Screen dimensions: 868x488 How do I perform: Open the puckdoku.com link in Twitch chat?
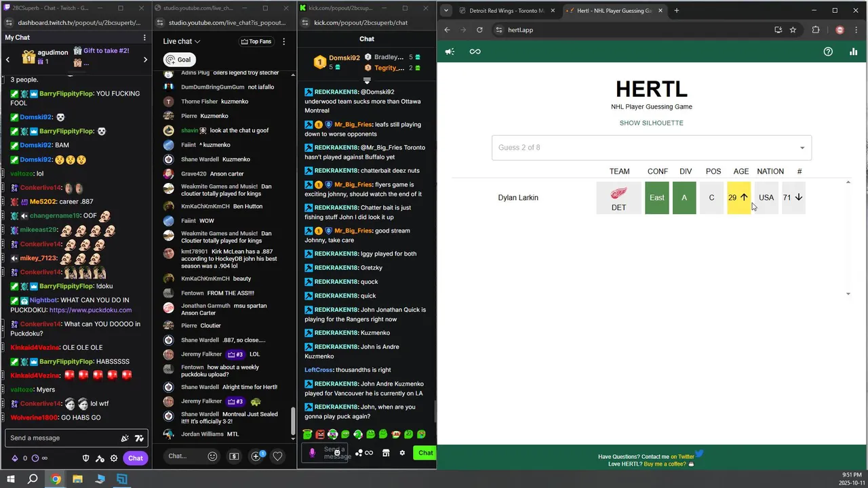point(90,310)
